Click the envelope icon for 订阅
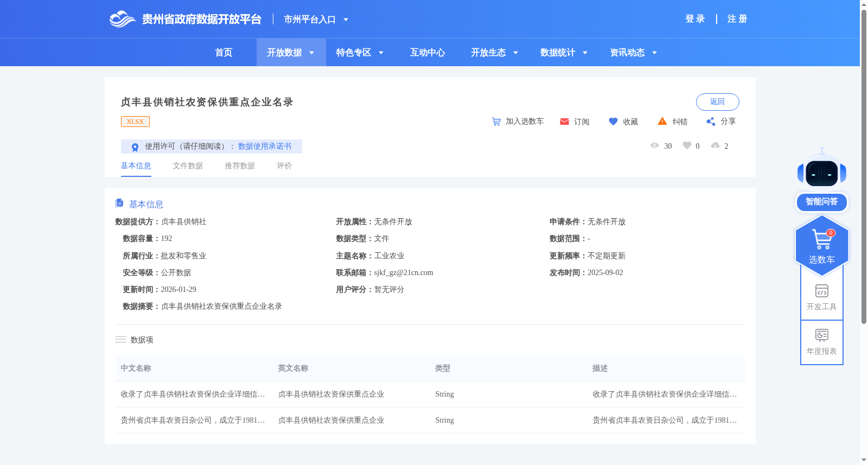Viewport: 868px width, 465px height. pyautogui.click(x=564, y=122)
